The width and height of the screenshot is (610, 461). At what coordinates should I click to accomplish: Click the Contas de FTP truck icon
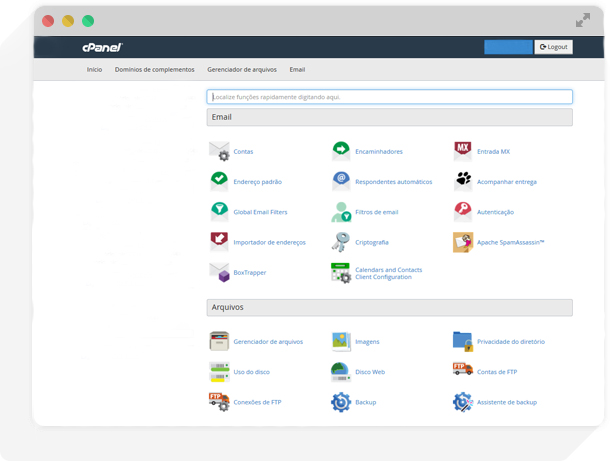pos(463,369)
